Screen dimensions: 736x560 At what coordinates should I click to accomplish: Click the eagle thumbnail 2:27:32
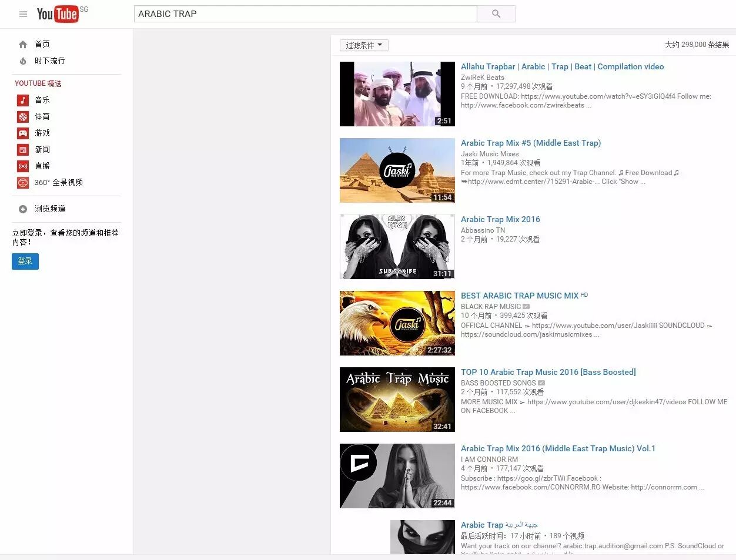coord(397,323)
